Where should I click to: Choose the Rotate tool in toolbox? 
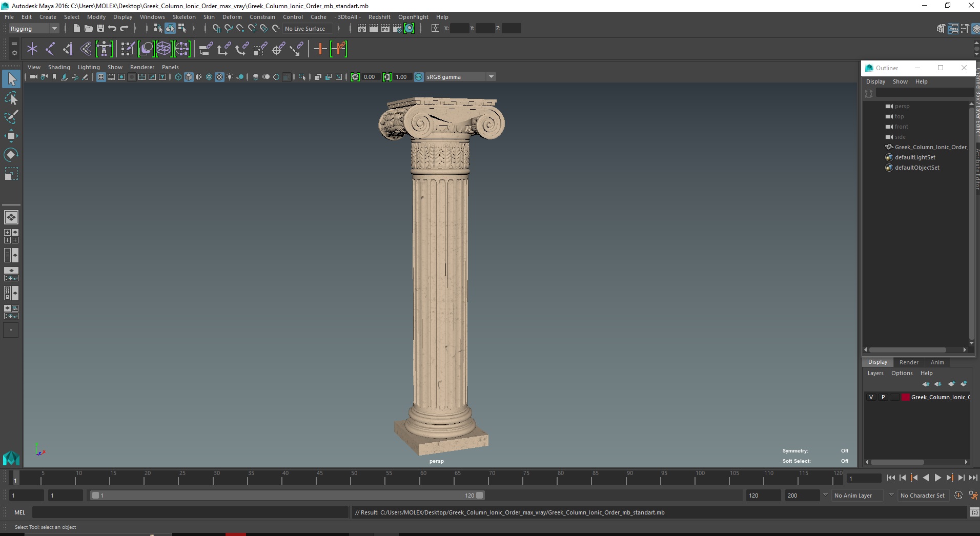click(11, 154)
